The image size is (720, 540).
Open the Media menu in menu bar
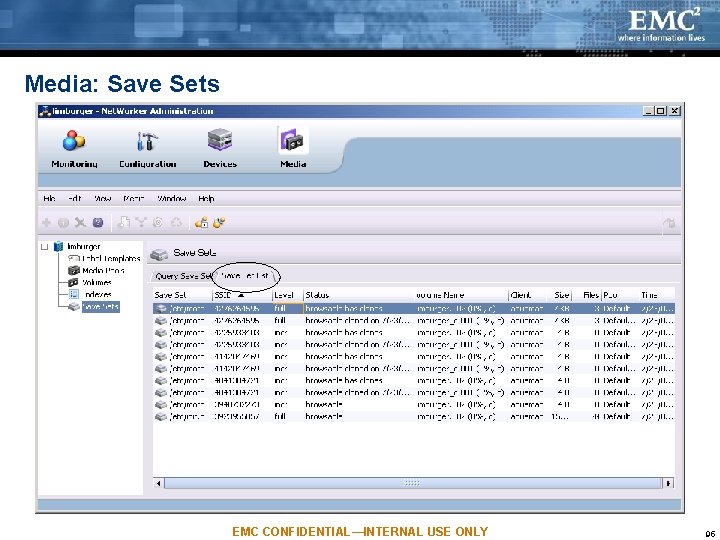[134, 198]
